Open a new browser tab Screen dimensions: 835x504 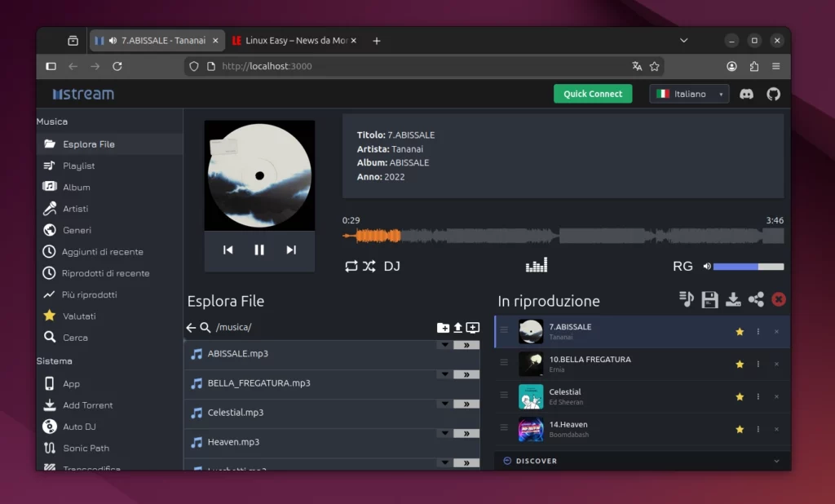click(377, 41)
